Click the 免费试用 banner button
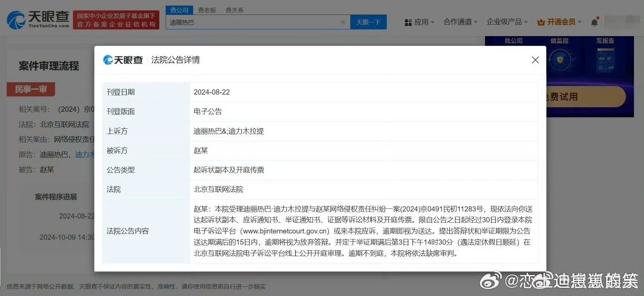Screen dimensions: 644x296 click(x=586, y=97)
